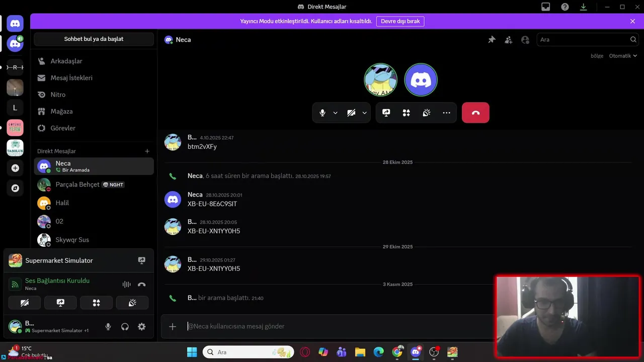Open the Tabolux server icon

[x=15, y=148]
